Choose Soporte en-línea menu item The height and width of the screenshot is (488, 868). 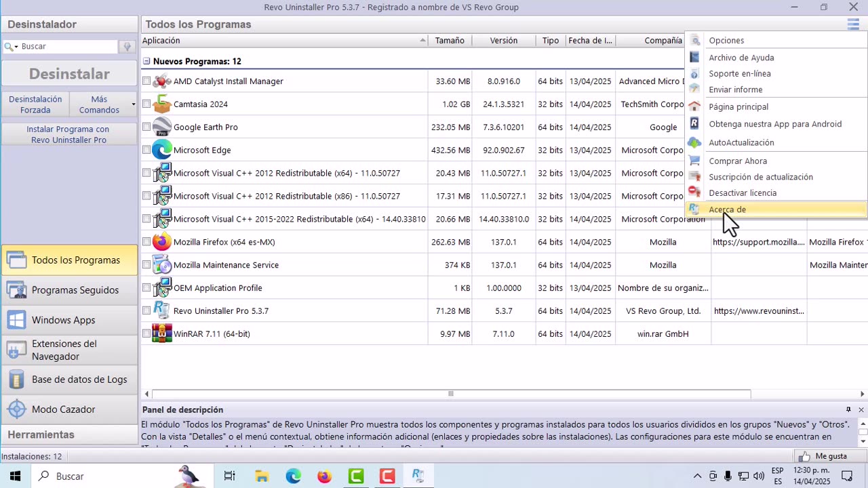click(x=776, y=73)
